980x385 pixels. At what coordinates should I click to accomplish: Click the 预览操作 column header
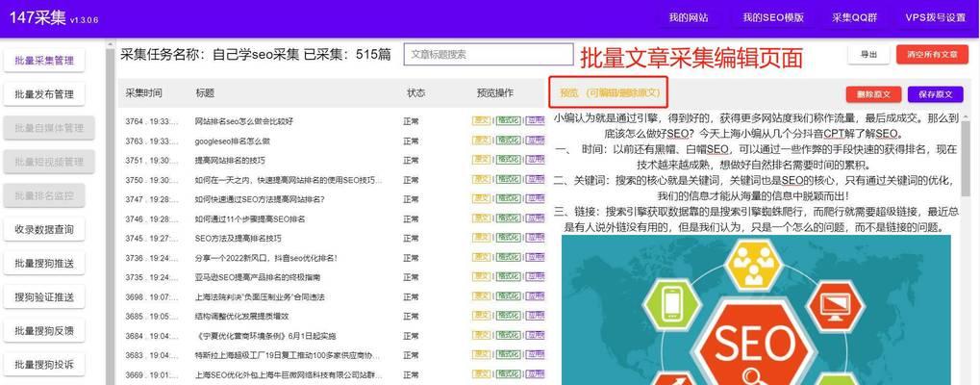pyautogui.click(x=495, y=93)
